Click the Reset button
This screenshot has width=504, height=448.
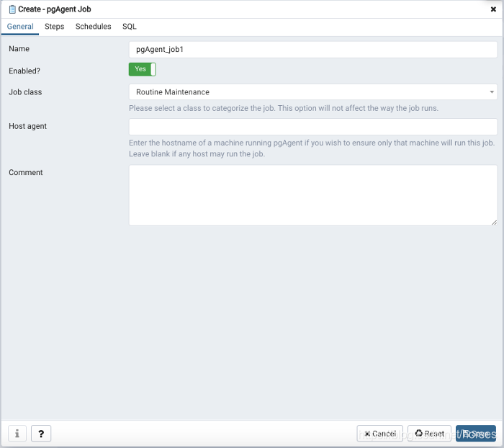(430, 434)
